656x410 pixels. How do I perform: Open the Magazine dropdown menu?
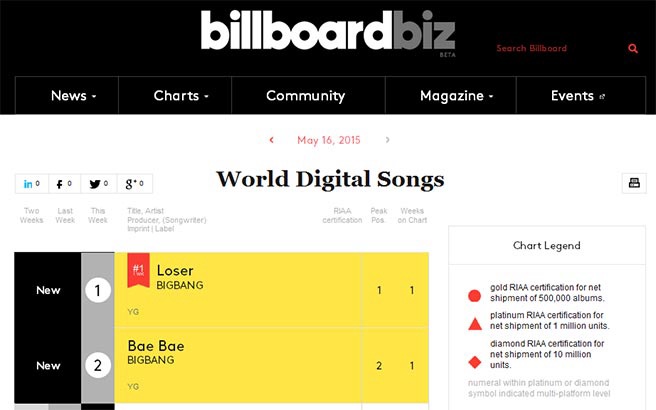point(456,96)
